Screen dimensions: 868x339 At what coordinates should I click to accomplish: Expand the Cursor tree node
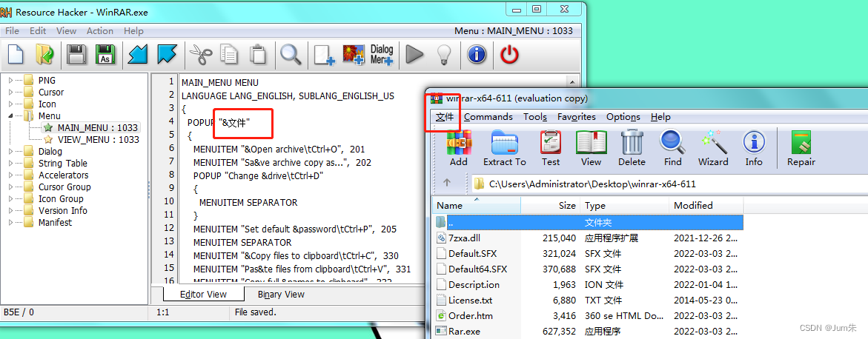(10, 93)
